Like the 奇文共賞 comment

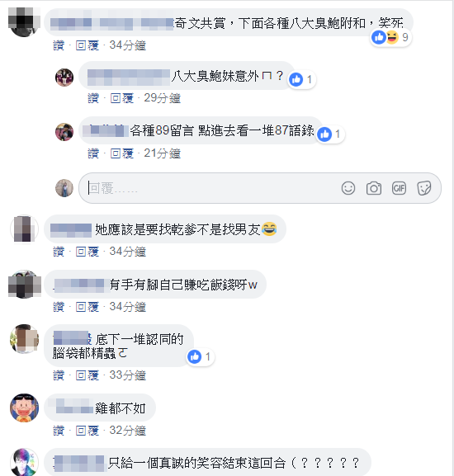coord(59,45)
